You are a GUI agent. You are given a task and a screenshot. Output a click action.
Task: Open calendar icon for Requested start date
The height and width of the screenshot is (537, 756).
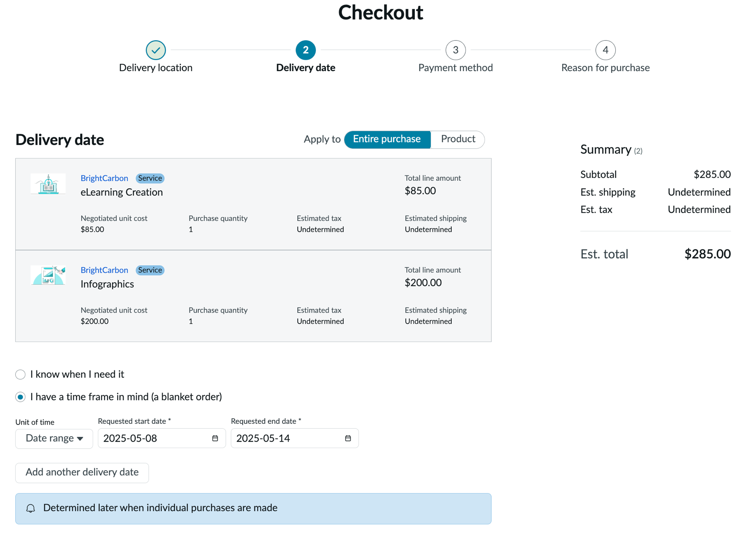coord(215,439)
